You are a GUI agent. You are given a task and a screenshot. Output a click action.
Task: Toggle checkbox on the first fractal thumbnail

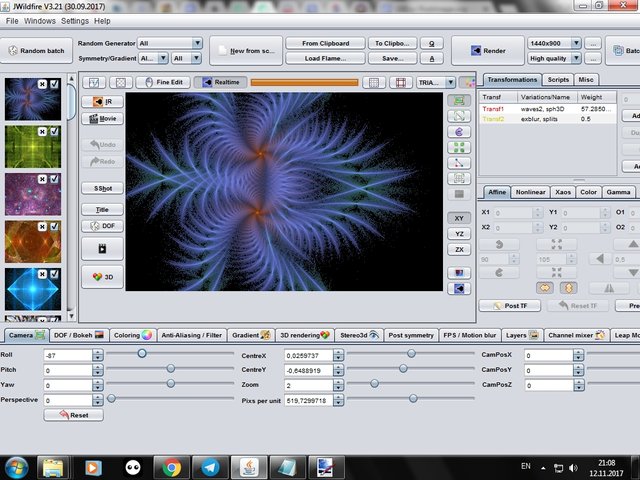pyautogui.click(x=56, y=86)
